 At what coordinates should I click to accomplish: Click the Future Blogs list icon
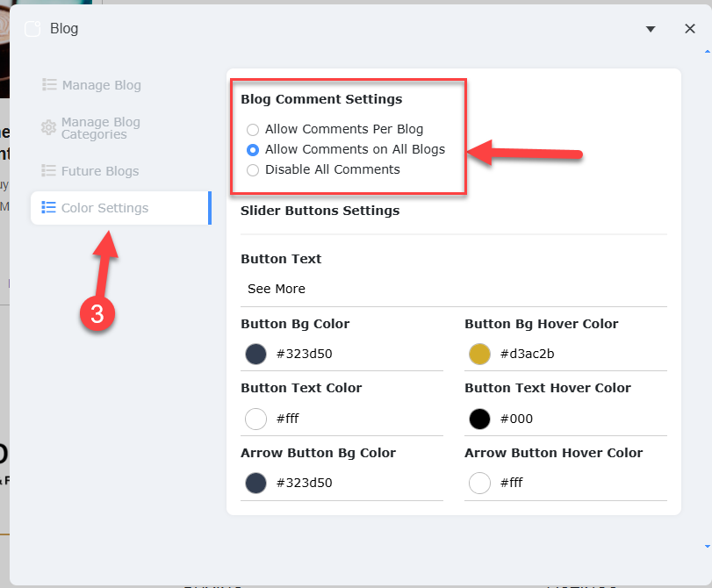click(x=49, y=171)
